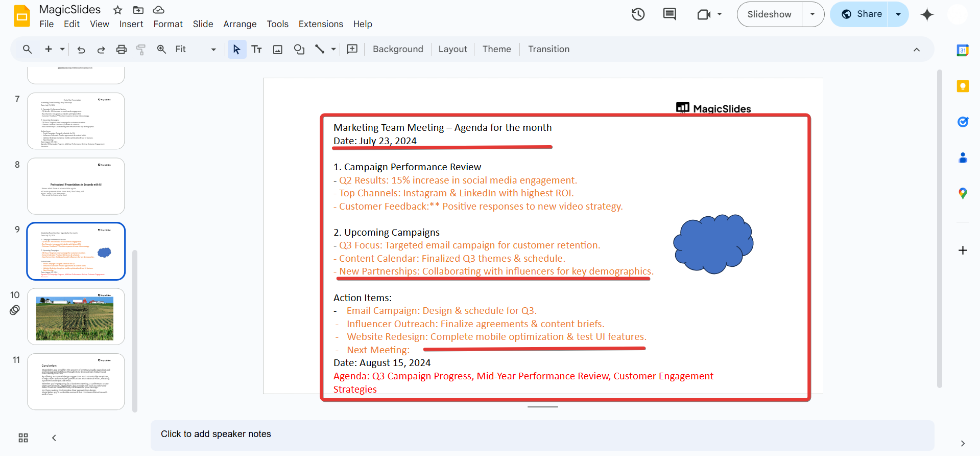Expand Slideshow options dropdown arrow

pyautogui.click(x=812, y=14)
